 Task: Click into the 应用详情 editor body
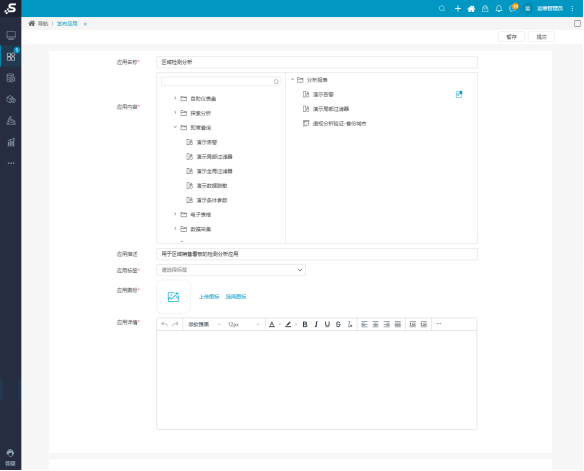(x=317, y=380)
